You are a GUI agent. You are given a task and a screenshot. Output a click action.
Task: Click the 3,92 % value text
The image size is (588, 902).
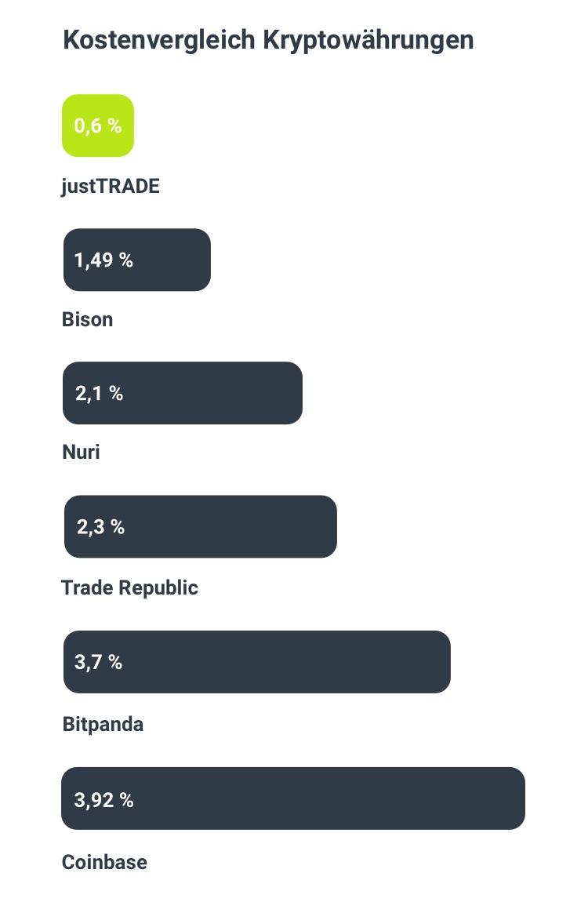(104, 799)
